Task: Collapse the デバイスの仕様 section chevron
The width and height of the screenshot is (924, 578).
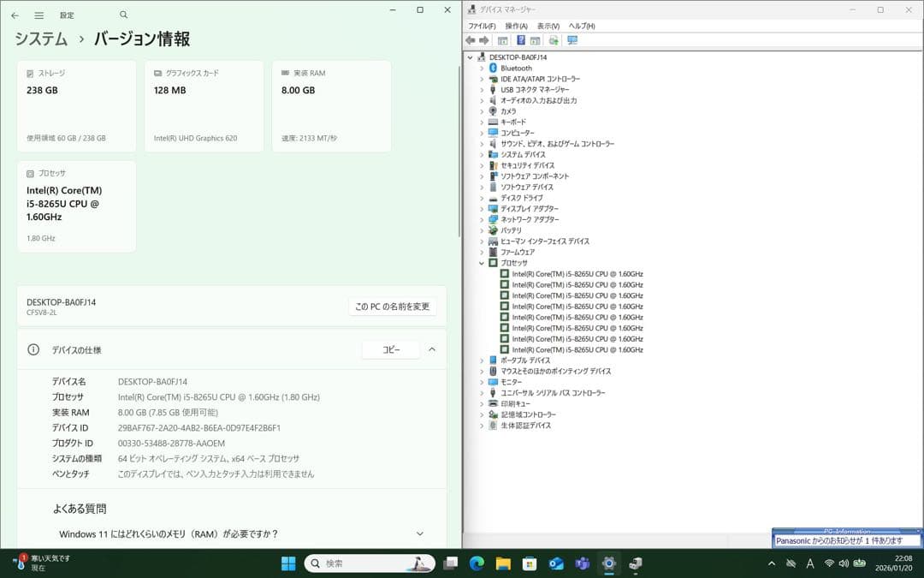Action: 432,349
